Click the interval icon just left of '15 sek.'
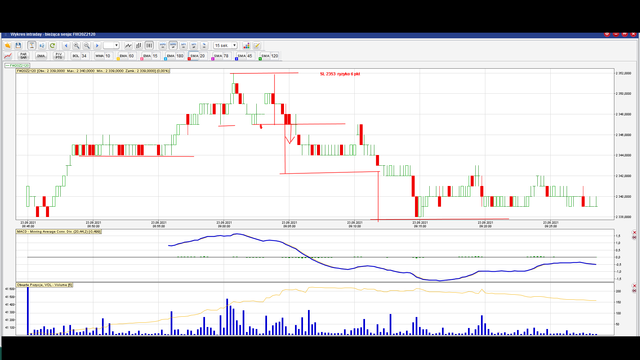 [204, 46]
